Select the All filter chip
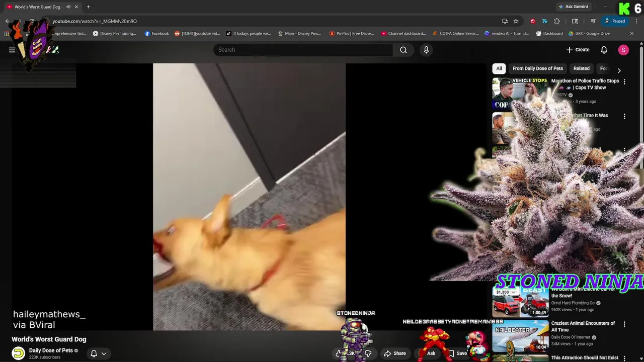 tap(499, 68)
